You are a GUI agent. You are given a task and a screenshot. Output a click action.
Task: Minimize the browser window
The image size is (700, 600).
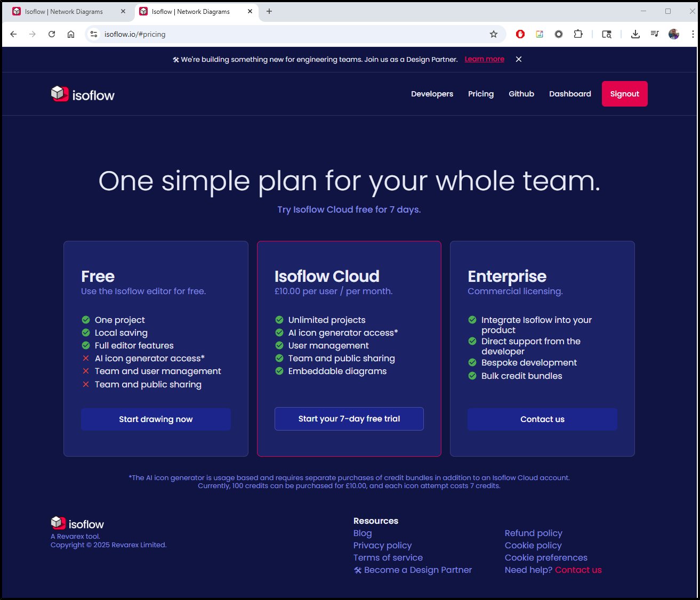coord(643,11)
